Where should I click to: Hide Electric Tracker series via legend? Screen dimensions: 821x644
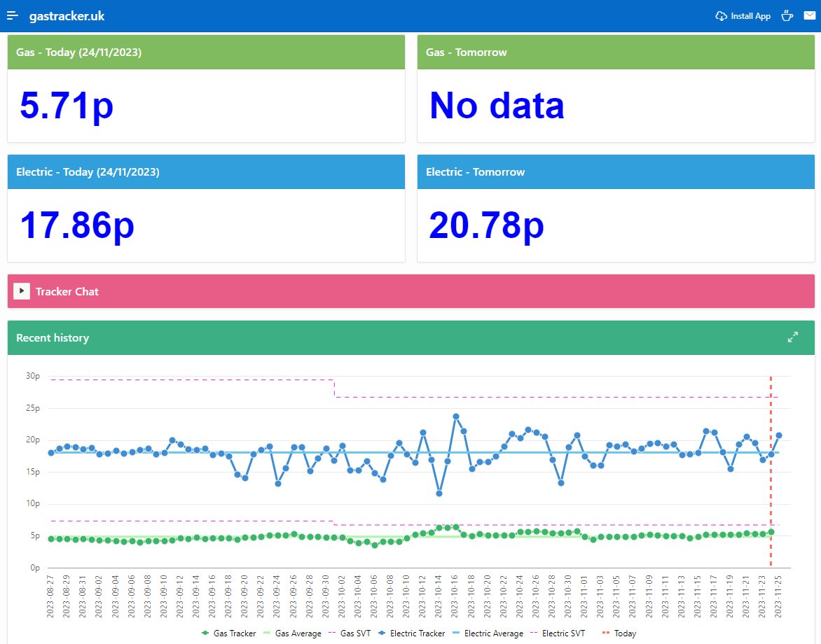[x=411, y=633]
